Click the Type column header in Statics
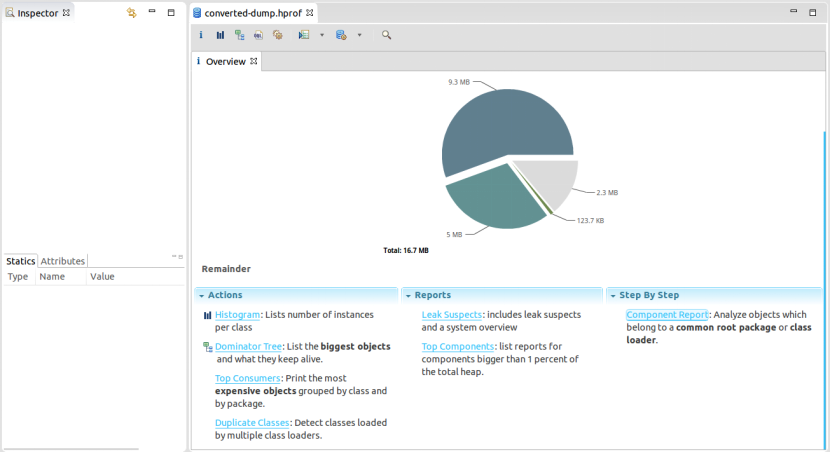This screenshot has width=830, height=453. [x=18, y=277]
